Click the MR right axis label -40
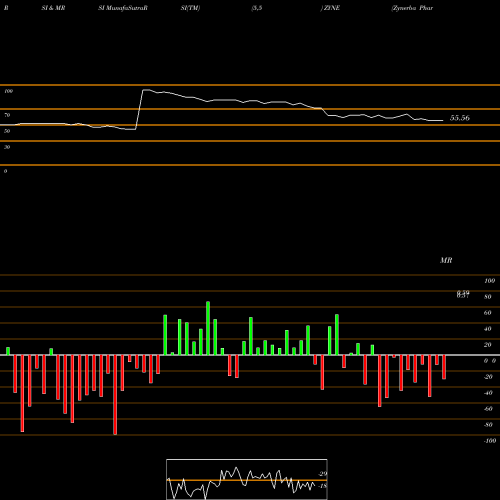 point(488,393)
